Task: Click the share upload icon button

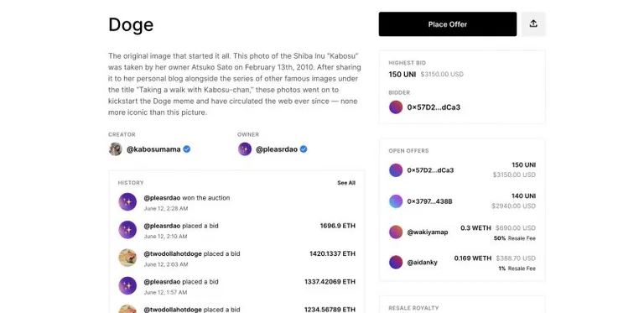Action: [533, 23]
